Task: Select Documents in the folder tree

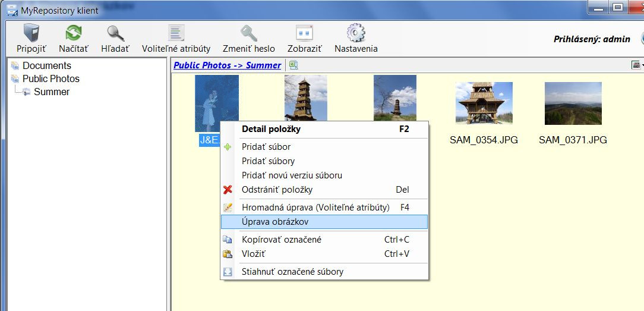Action: point(47,66)
